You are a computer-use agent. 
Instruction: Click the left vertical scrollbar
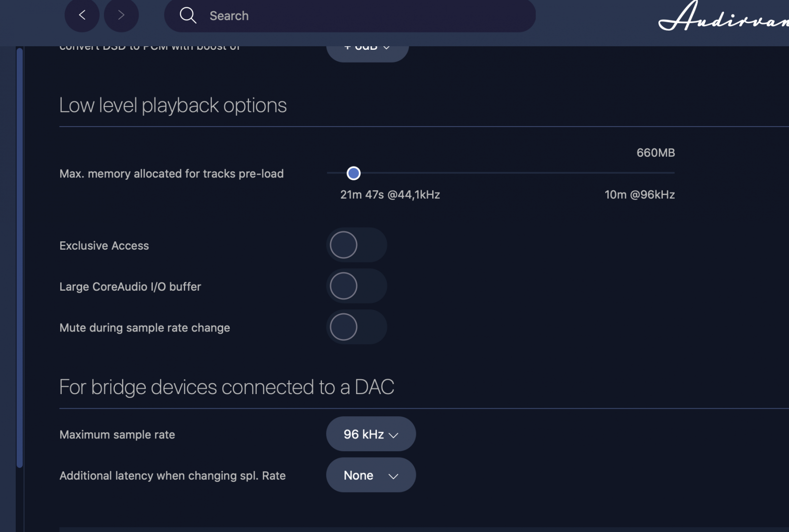(20, 256)
